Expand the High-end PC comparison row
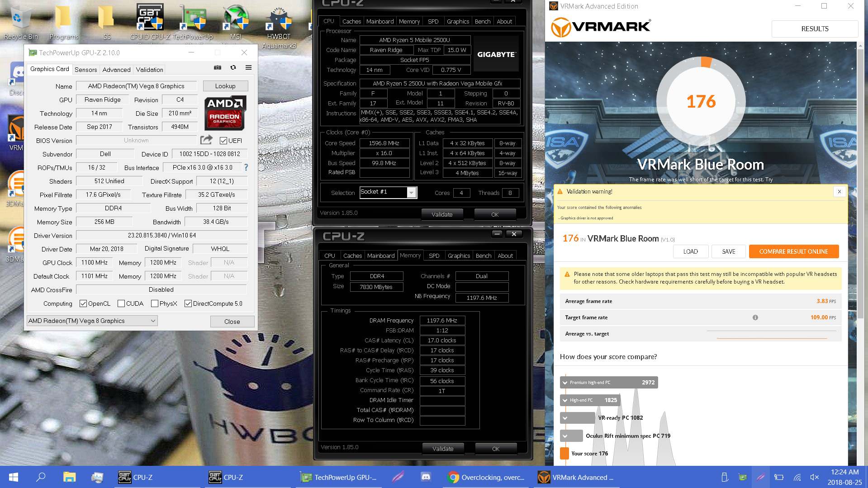 tap(590, 400)
